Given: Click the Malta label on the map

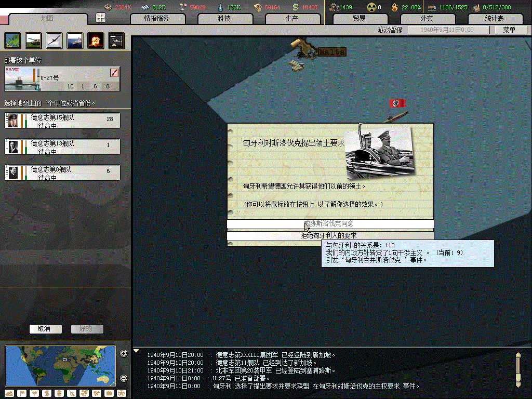Looking at the screenshot, I should tap(332, 52).
